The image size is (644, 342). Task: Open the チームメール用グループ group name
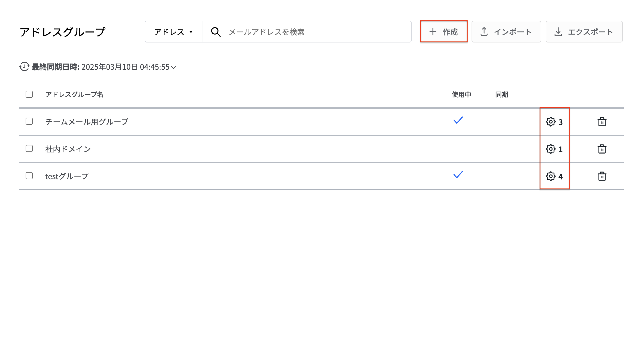[x=87, y=122]
